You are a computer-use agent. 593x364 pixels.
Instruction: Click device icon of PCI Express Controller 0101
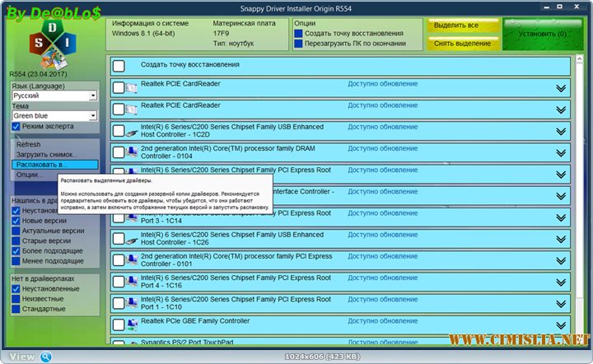131,259
